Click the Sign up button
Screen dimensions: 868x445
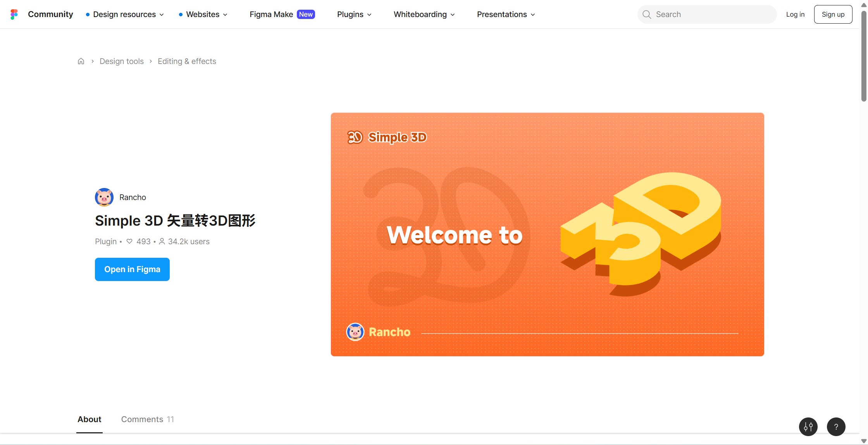833,14
